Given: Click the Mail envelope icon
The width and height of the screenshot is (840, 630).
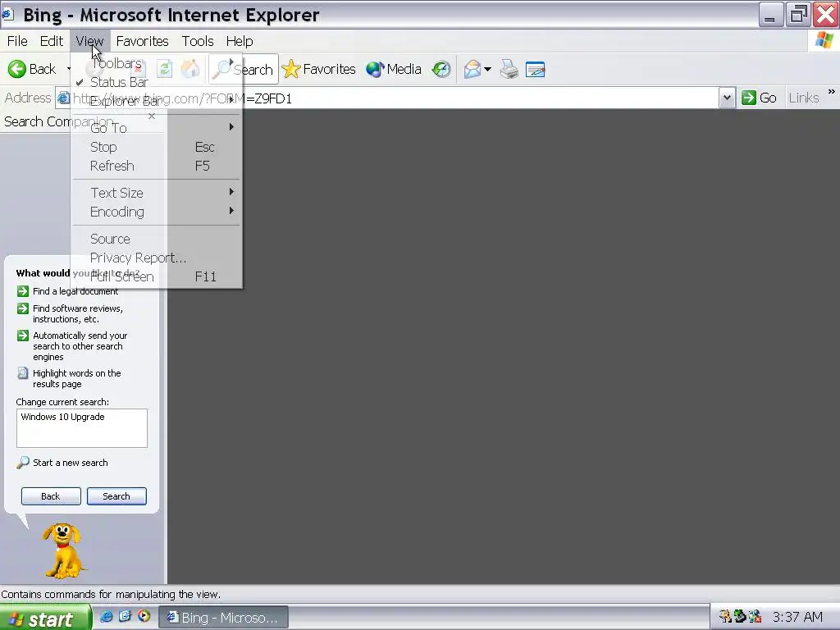Looking at the screenshot, I should [x=472, y=69].
